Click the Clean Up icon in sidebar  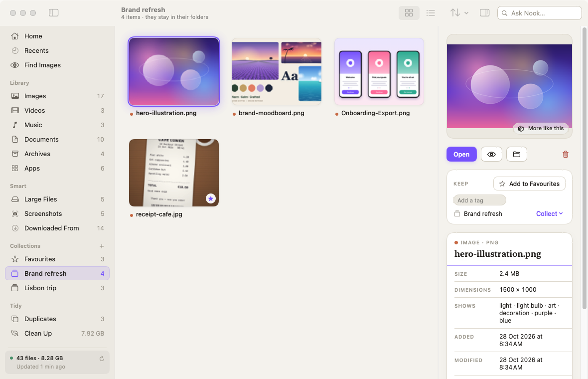click(15, 333)
